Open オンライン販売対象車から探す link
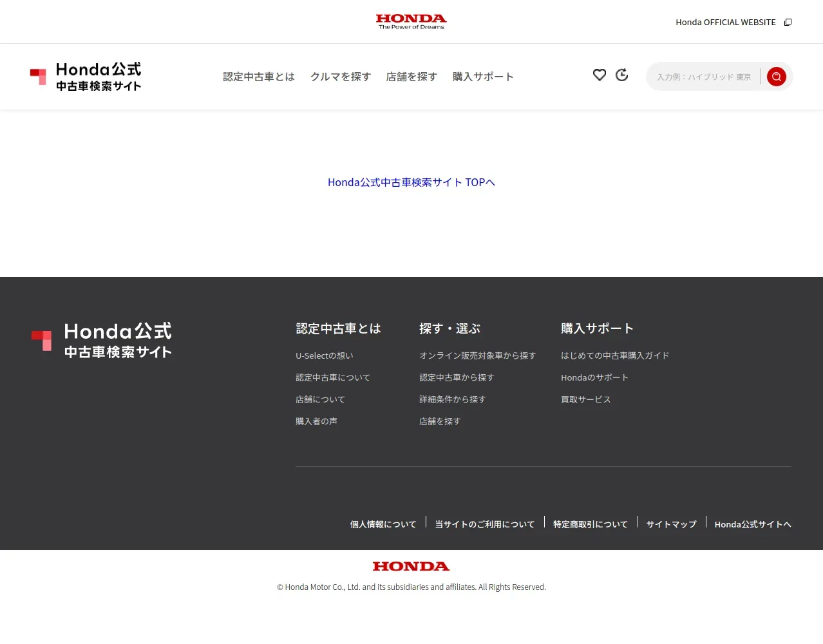Image resolution: width=823 pixels, height=644 pixels. tap(478, 355)
